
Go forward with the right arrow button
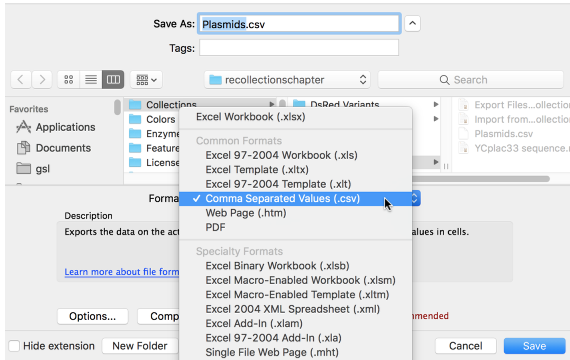click(x=42, y=80)
